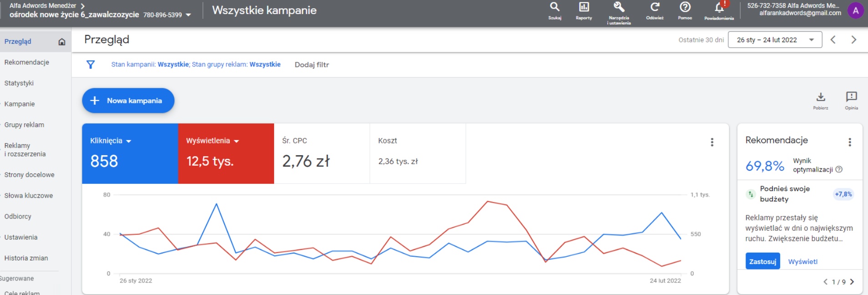This screenshot has width=868, height=295.
Task: Expand the Wyświetlenia metric dropdown
Action: tap(236, 141)
